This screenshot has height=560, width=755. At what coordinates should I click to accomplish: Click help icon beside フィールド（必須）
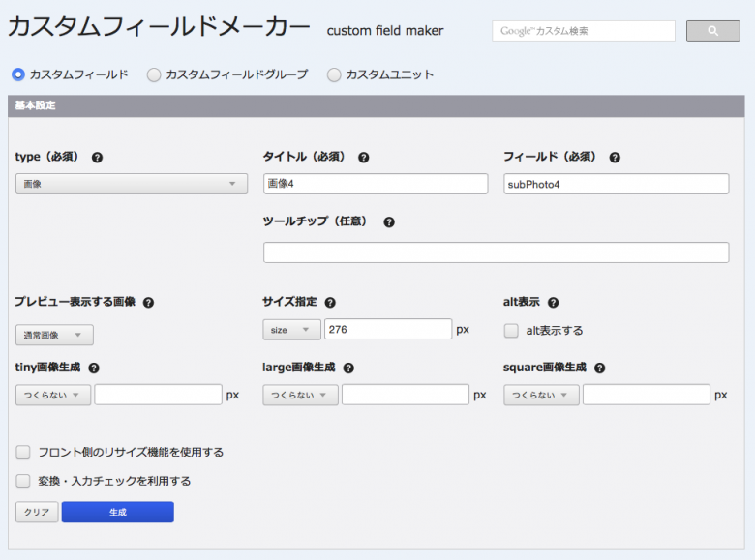[615, 158]
